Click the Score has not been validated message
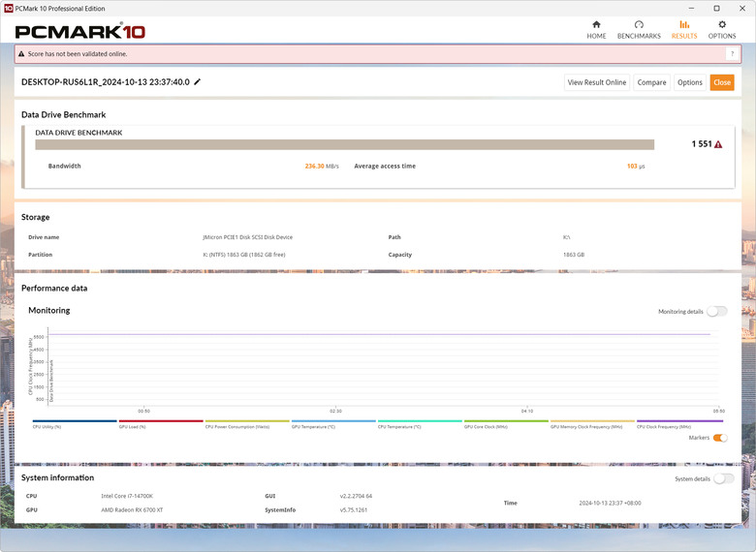 pos(78,54)
